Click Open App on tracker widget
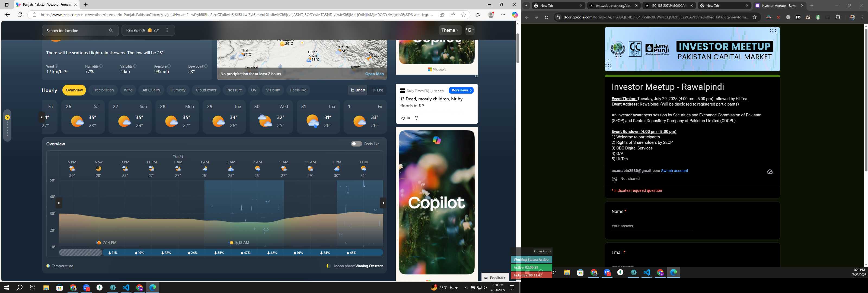Image resolution: width=868 pixels, height=293 pixels. point(542,251)
